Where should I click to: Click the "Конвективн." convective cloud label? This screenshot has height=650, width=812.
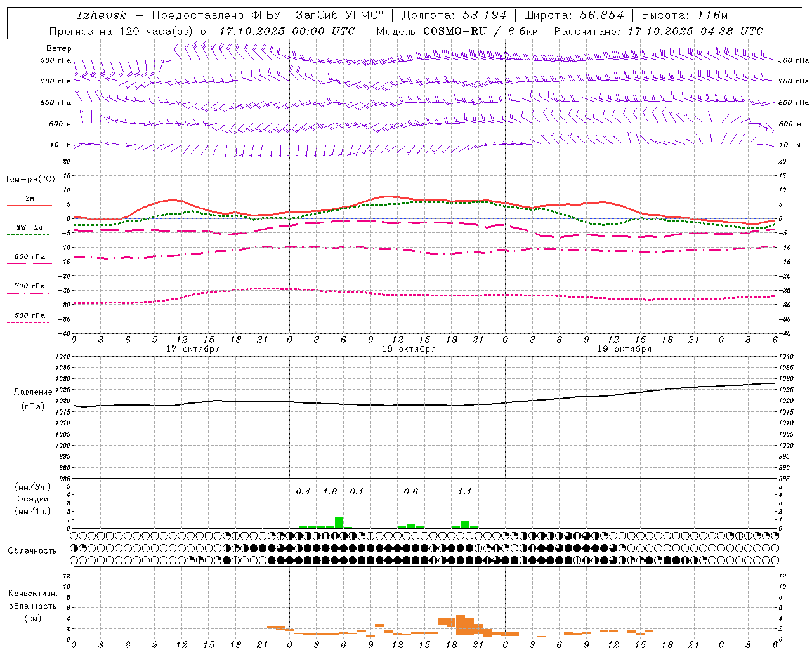[32, 594]
